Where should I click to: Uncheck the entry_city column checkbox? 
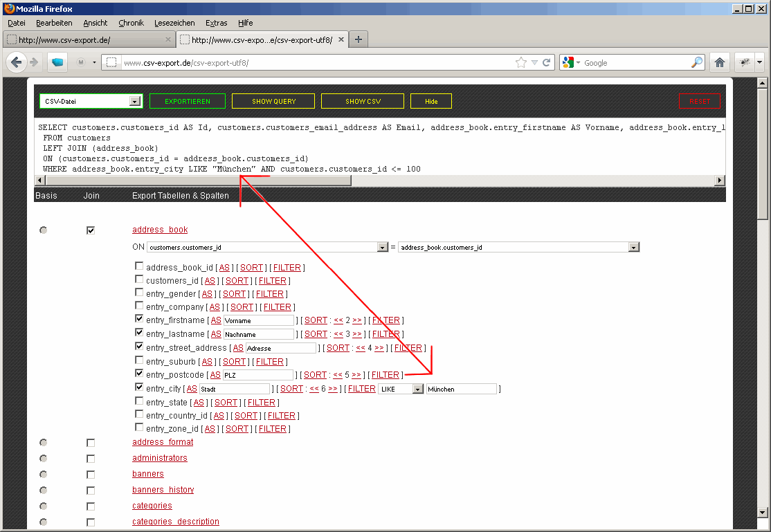[139, 387]
